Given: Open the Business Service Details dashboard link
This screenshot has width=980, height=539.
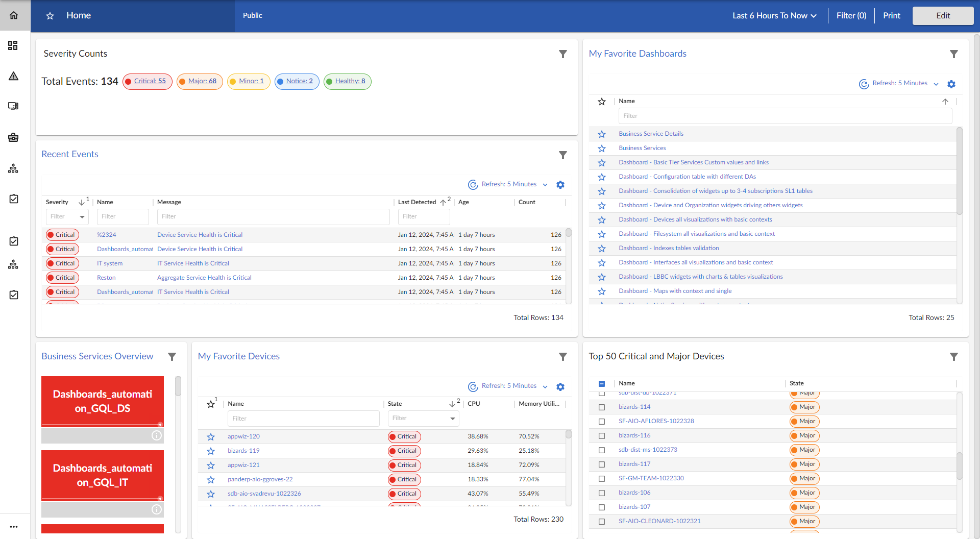Looking at the screenshot, I should pos(651,134).
